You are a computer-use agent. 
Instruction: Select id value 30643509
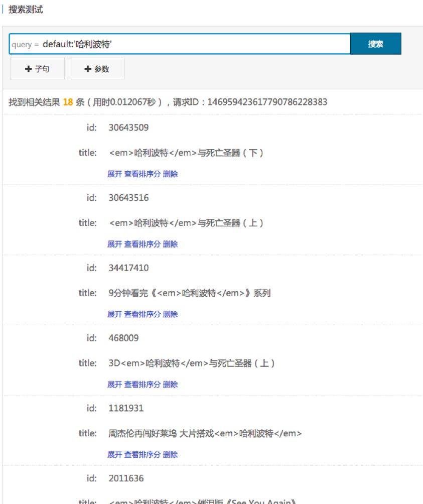[x=129, y=128]
